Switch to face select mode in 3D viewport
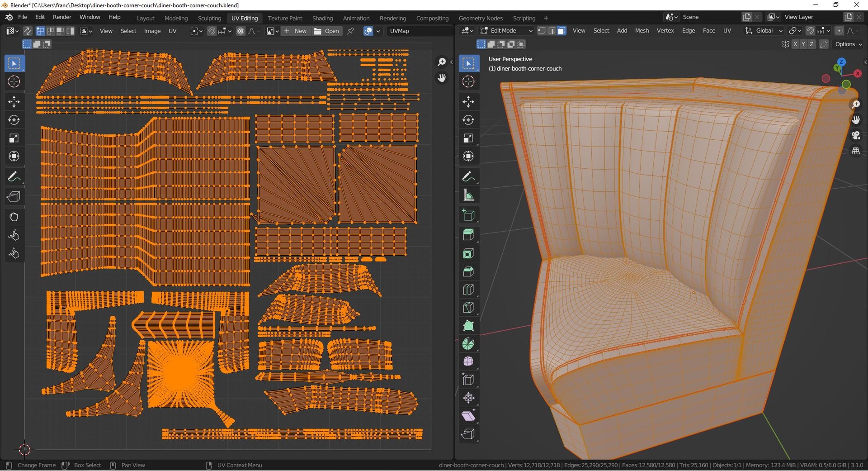Screen dimensions: 868x471 click(561, 30)
